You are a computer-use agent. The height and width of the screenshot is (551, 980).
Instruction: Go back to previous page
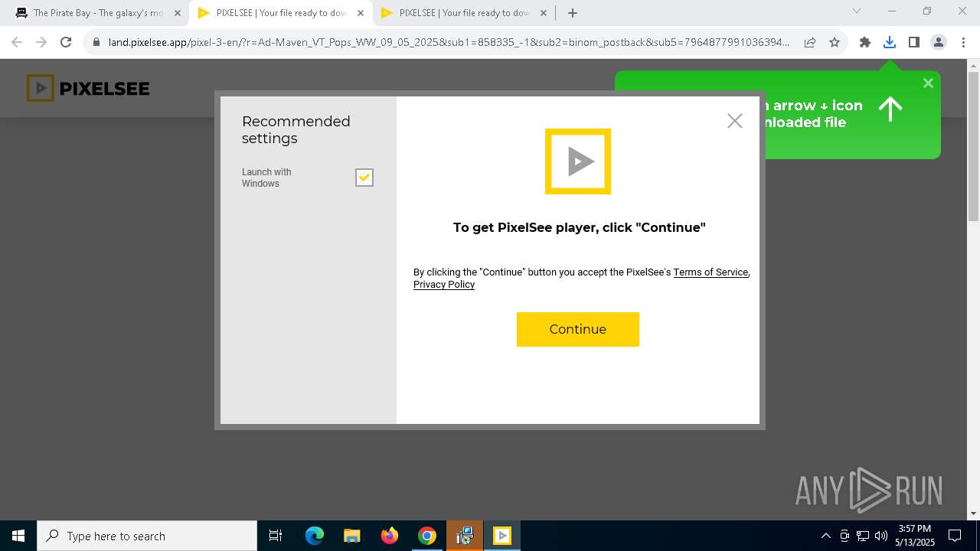pos(17,42)
